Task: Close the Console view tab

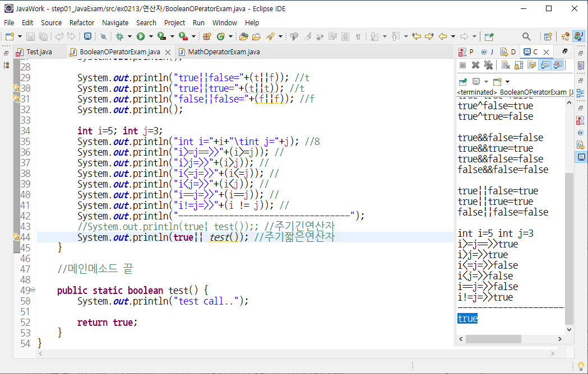Action: (x=547, y=52)
